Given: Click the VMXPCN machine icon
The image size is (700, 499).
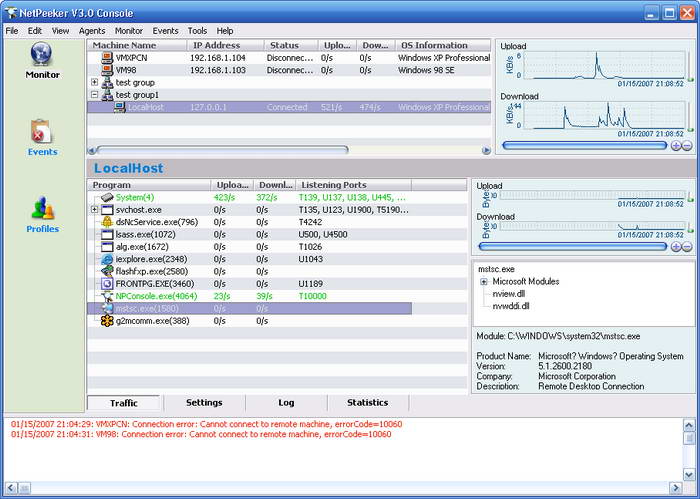Looking at the screenshot, I should (x=107, y=58).
